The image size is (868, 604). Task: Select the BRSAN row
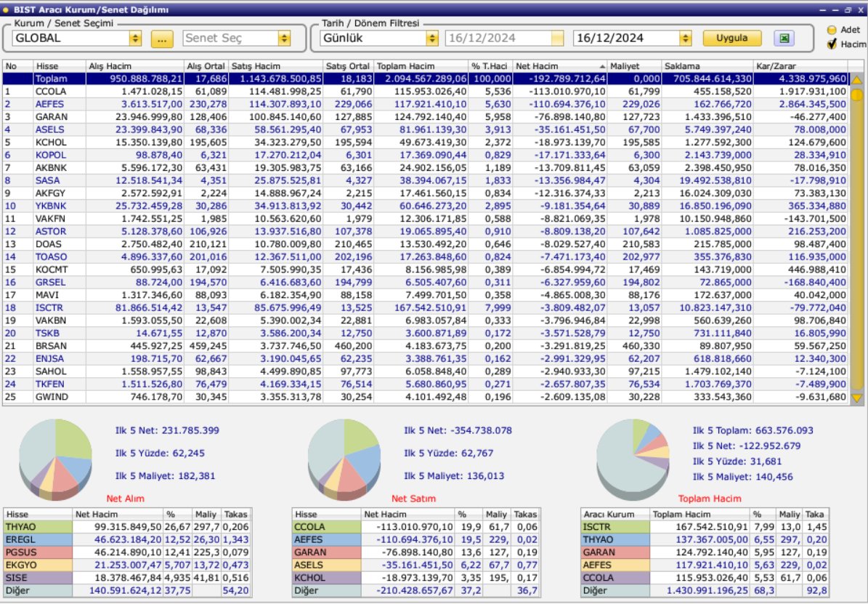pyautogui.click(x=425, y=346)
